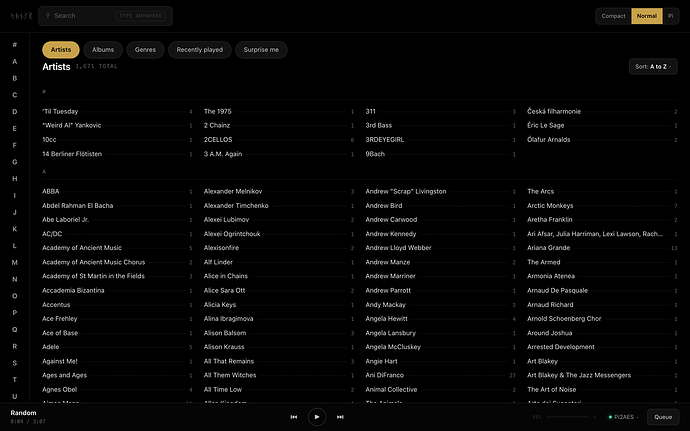The width and height of the screenshot is (690, 431).
Task: Open artist Academy of Ancient Music Chorus
Action: click(117, 262)
